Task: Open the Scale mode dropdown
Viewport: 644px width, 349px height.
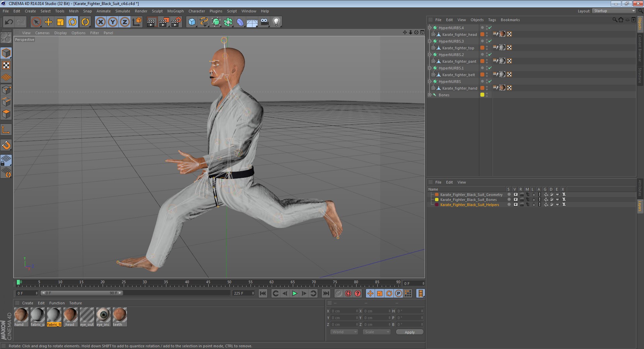Action: click(377, 332)
